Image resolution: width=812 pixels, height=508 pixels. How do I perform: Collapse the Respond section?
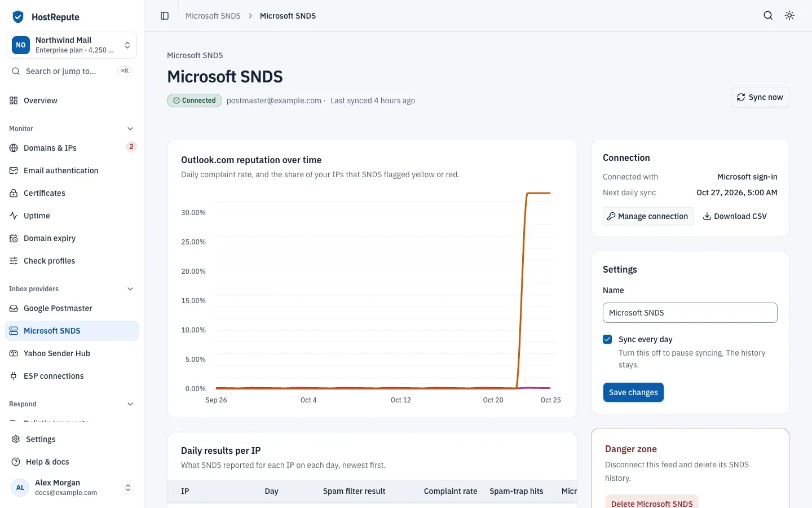(x=72, y=404)
